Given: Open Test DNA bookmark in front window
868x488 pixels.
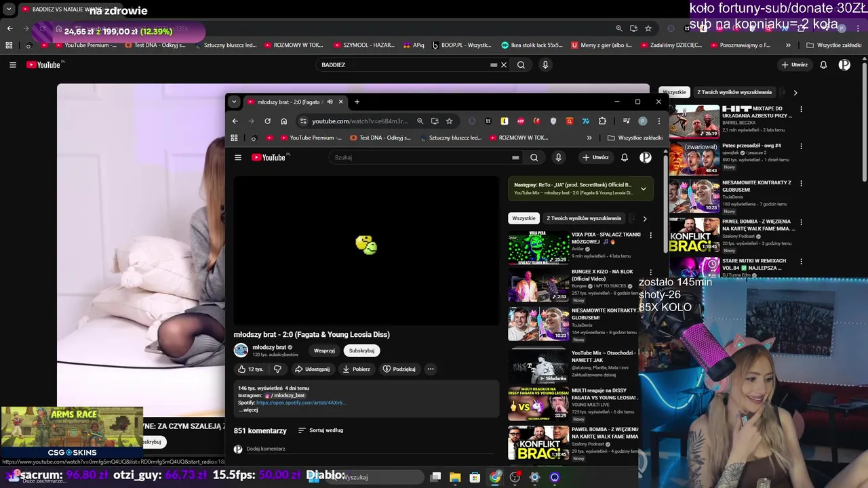Looking at the screenshot, I should click(380, 138).
